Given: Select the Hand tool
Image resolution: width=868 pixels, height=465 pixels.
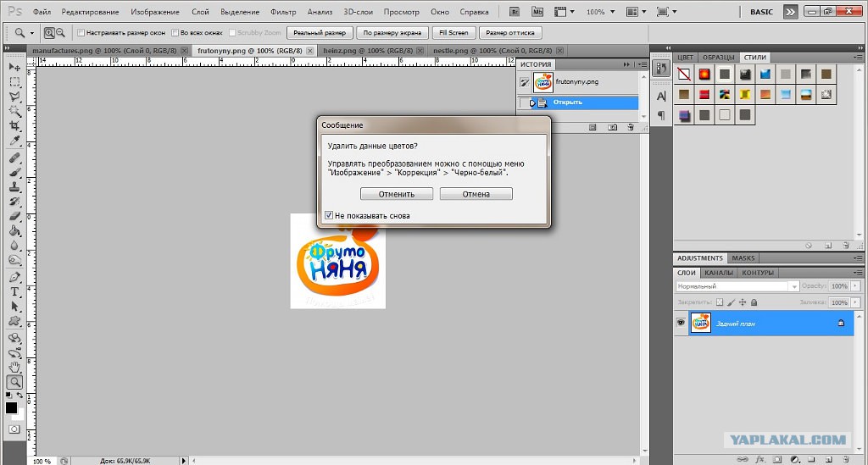Looking at the screenshot, I should pyautogui.click(x=14, y=367).
